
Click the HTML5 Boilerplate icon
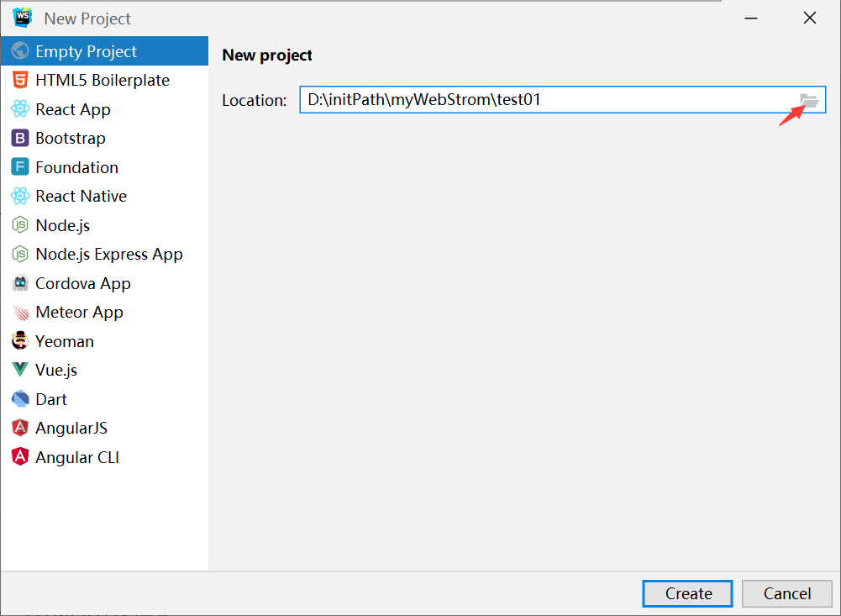click(x=21, y=80)
